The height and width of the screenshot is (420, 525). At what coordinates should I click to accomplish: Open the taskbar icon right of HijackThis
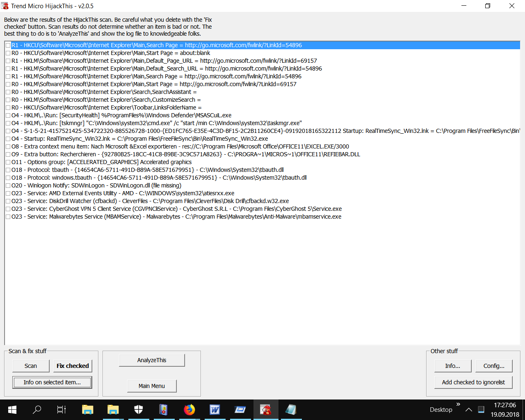tap(291, 409)
